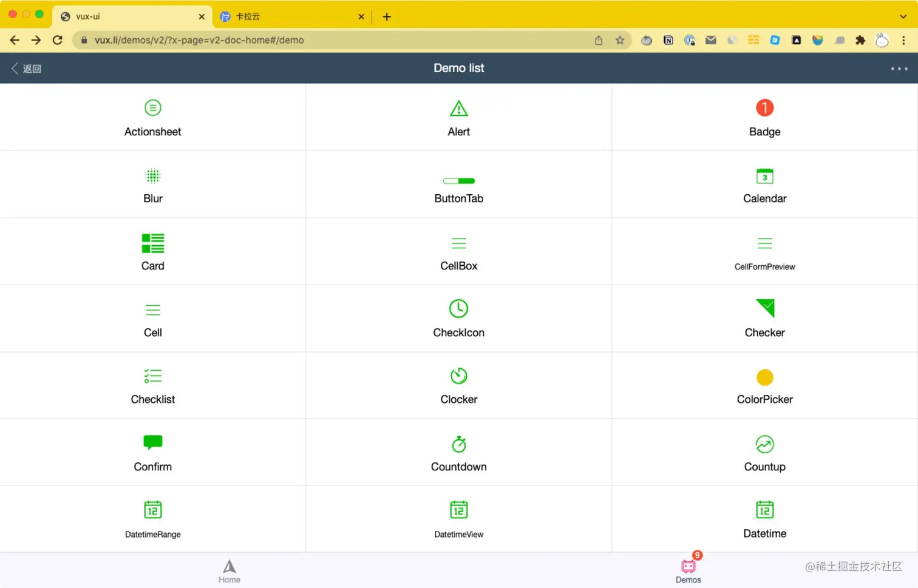Open the Extensions puzzle piece menu
This screenshot has height=588, width=918.
860,40
